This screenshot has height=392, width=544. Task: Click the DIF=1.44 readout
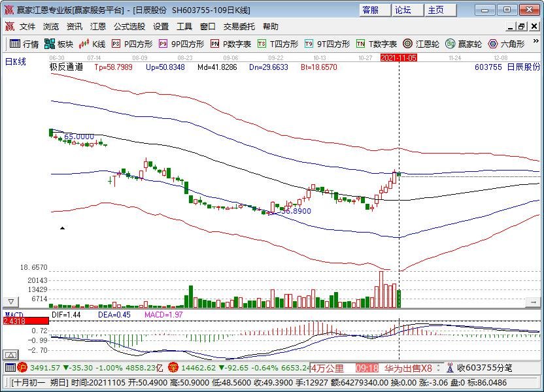click(66, 315)
